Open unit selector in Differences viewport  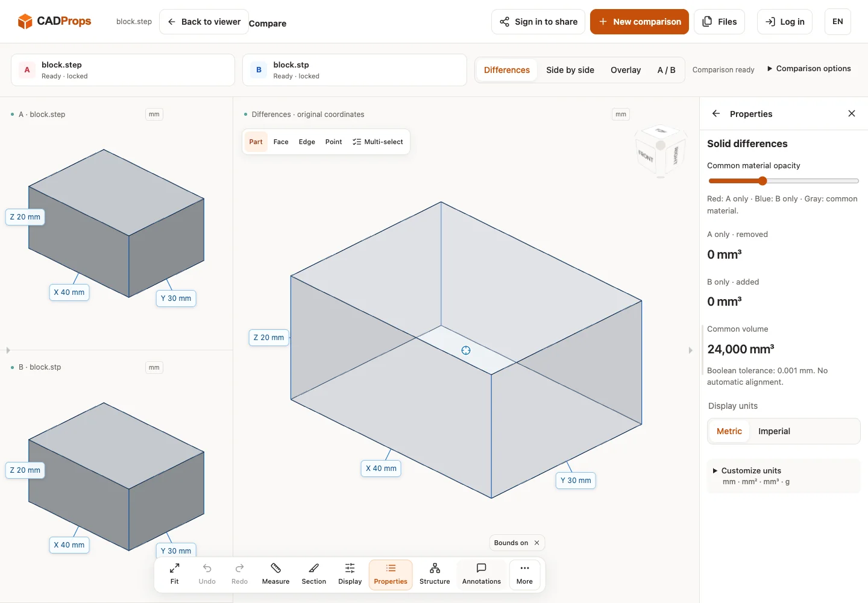coord(621,114)
